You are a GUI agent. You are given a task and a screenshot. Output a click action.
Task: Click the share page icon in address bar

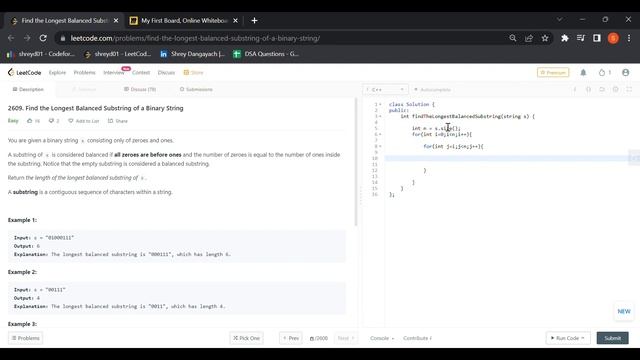click(x=529, y=38)
